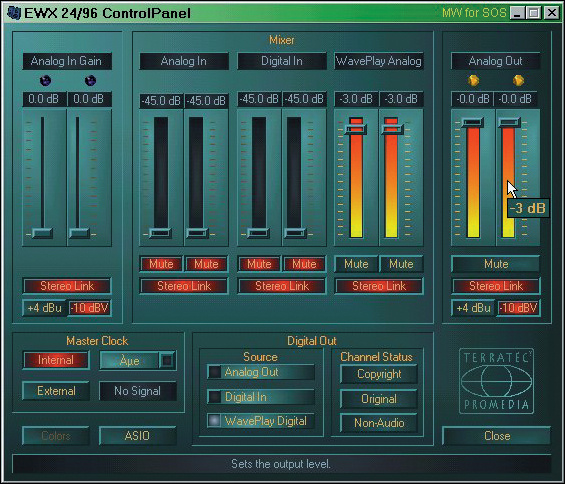Screen dimensions: 565x484
Task: Click left Analog In Gain clip LED
Action: 45,80
